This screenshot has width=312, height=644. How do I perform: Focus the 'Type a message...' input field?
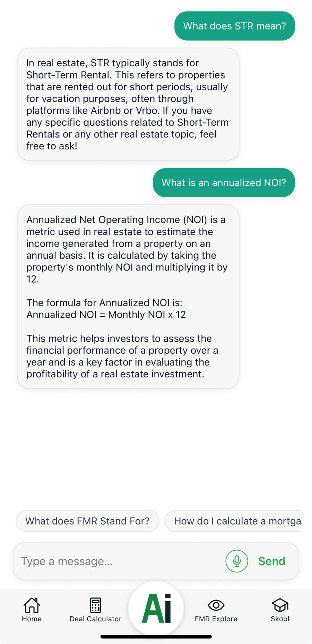118,561
